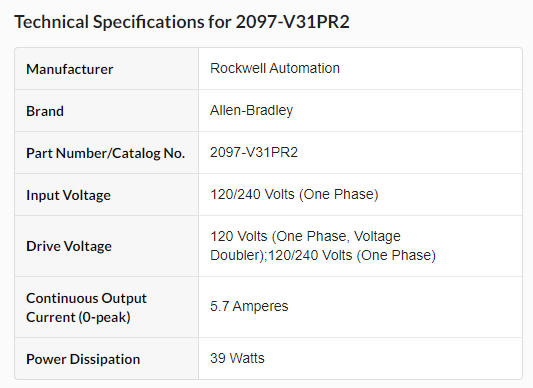The image size is (533, 388).
Task: Click the part number 2097-V31PR2 in the heading
Action: (293, 22)
